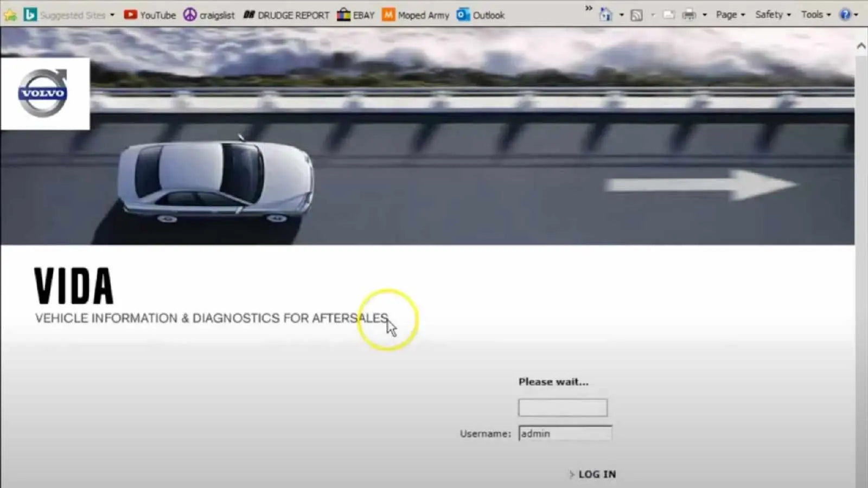This screenshot has height=488, width=868.
Task: Open the Moped Army favorite
Action: [416, 15]
